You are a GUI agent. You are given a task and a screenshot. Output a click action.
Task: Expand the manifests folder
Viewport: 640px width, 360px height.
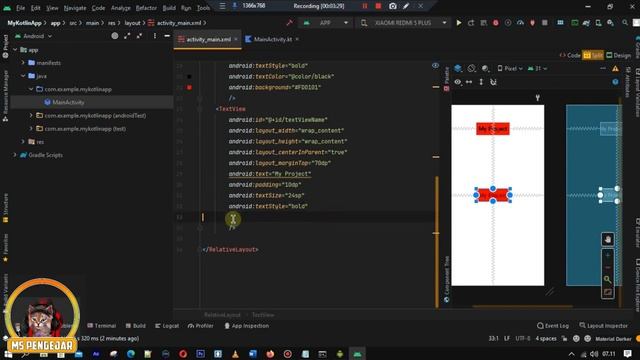click(23, 63)
